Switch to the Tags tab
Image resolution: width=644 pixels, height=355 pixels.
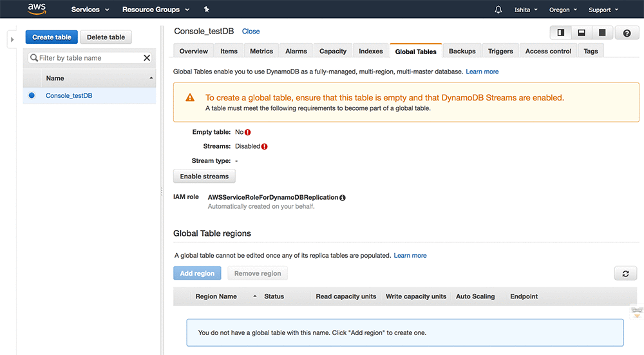coord(591,51)
